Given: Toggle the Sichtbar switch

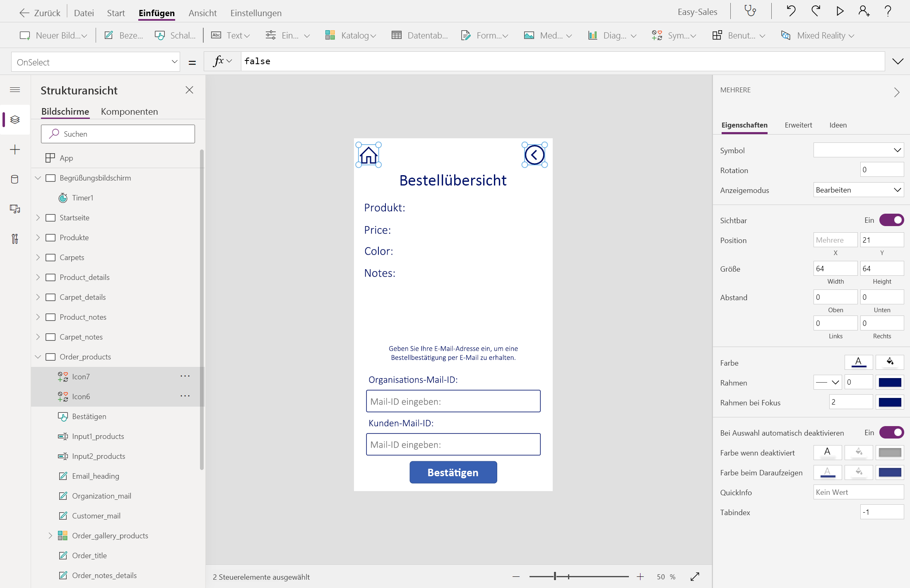Looking at the screenshot, I should click(x=891, y=220).
